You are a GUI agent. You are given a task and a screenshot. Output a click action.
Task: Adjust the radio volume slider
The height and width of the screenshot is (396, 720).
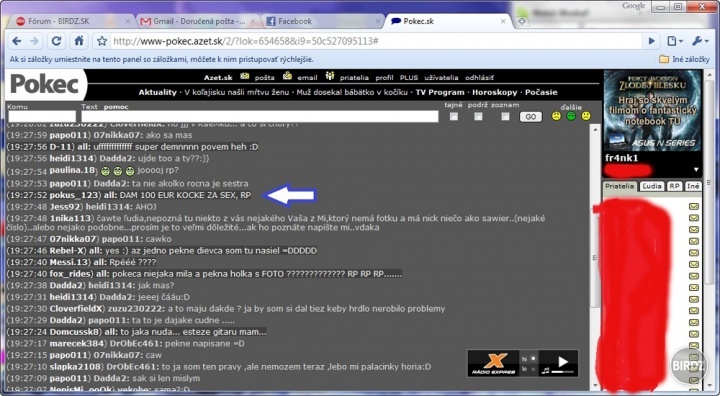click(x=562, y=371)
